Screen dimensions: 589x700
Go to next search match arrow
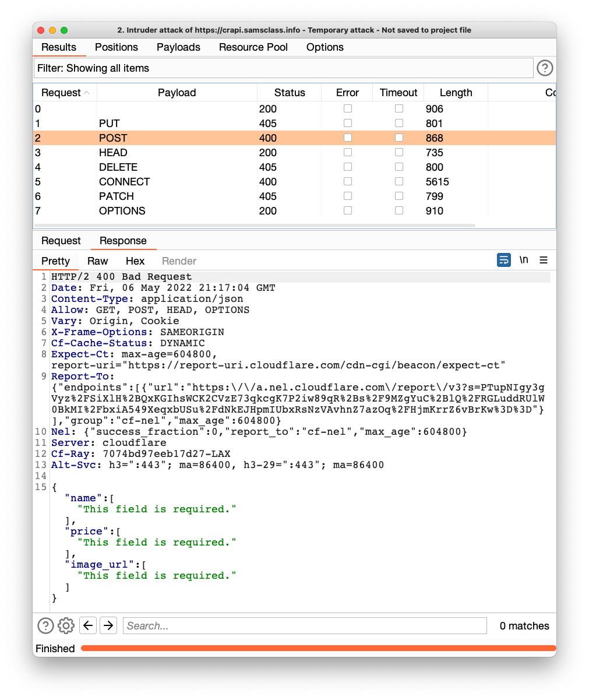point(108,626)
